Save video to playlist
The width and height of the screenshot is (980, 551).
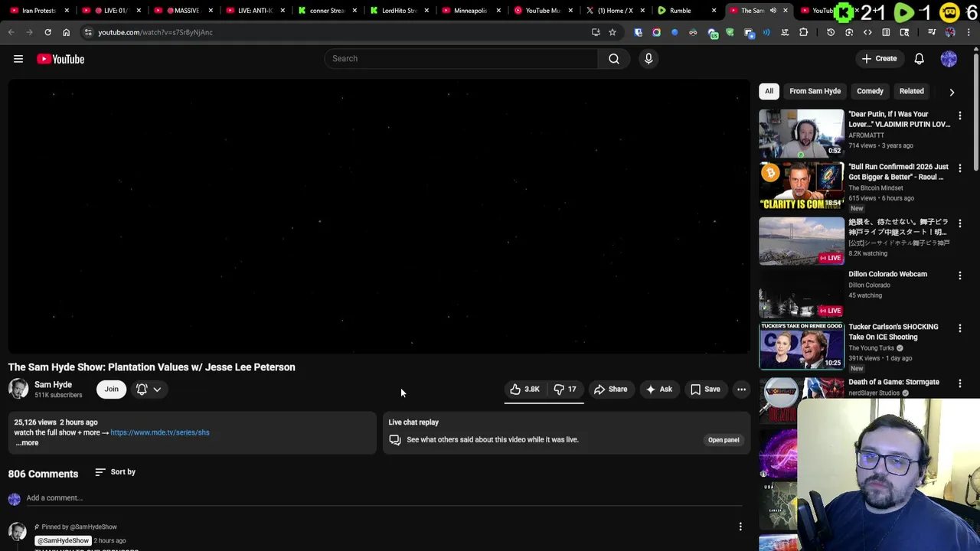705,390
